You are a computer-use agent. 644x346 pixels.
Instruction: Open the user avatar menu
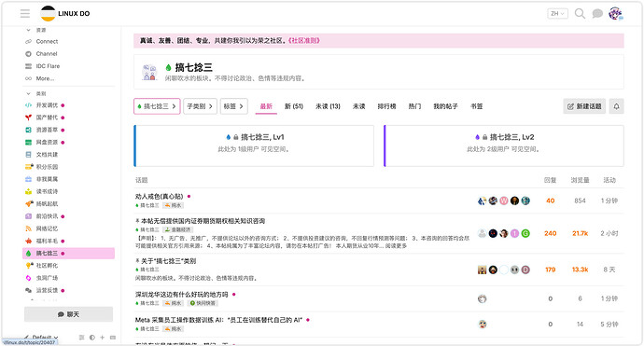(615, 14)
